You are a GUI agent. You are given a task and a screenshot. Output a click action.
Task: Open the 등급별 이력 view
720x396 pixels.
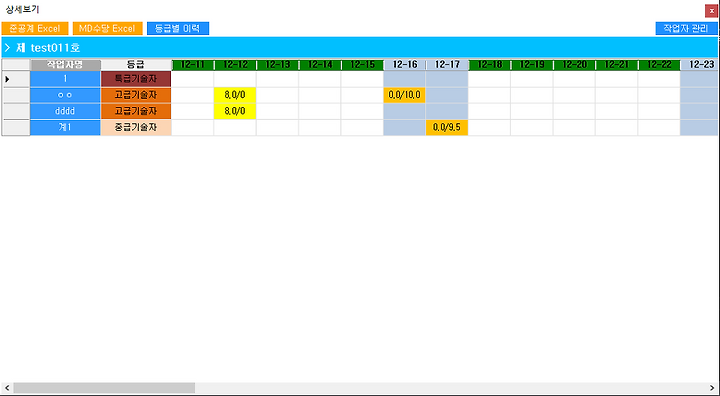pyautogui.click(x=178, y=28)
